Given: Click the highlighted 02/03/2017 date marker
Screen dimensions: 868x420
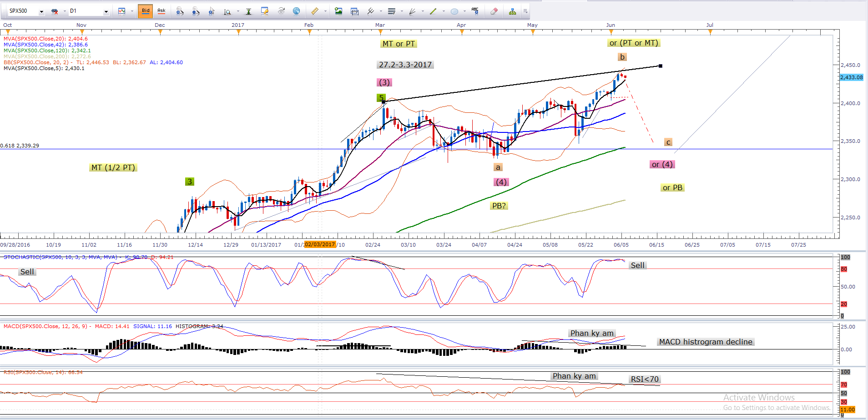Looking at the screenshot, I should point(320,244).
